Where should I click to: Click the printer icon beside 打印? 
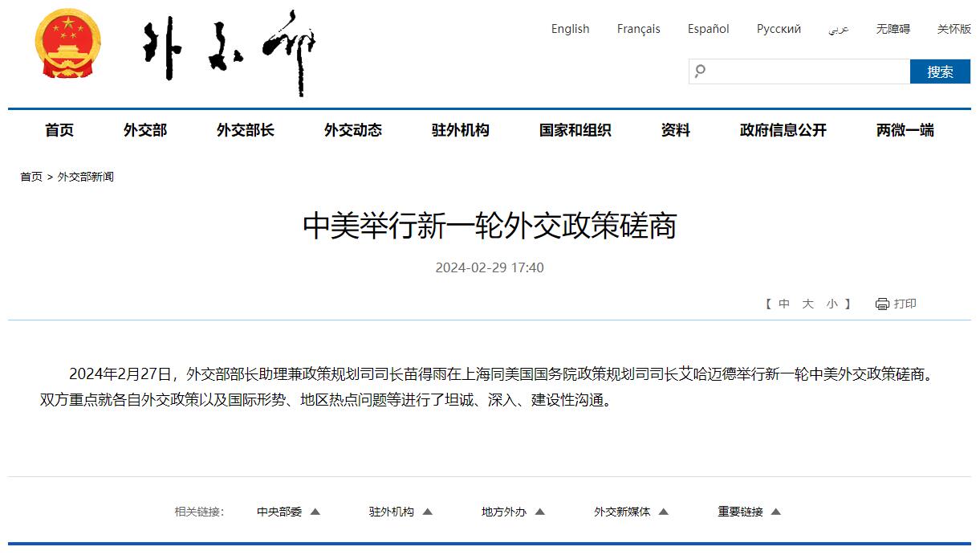[x=882, y=304]
